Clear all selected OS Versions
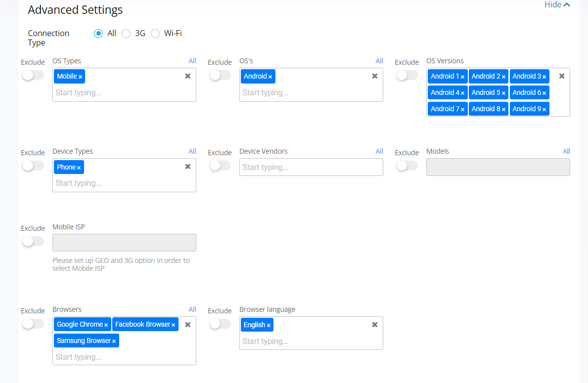Viewport: 588px width, 383px height. [x=562, y=76]
